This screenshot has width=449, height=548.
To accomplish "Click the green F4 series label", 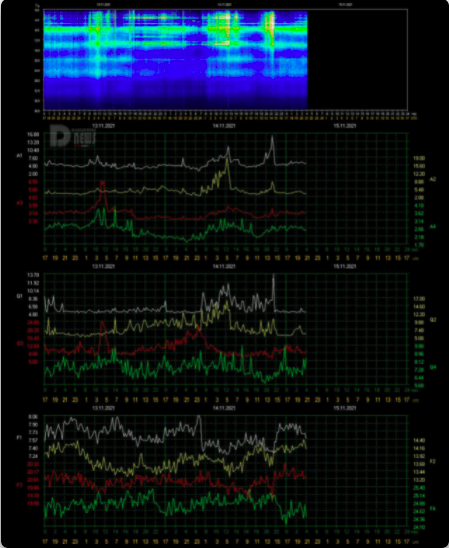I will tap(433, 509).
